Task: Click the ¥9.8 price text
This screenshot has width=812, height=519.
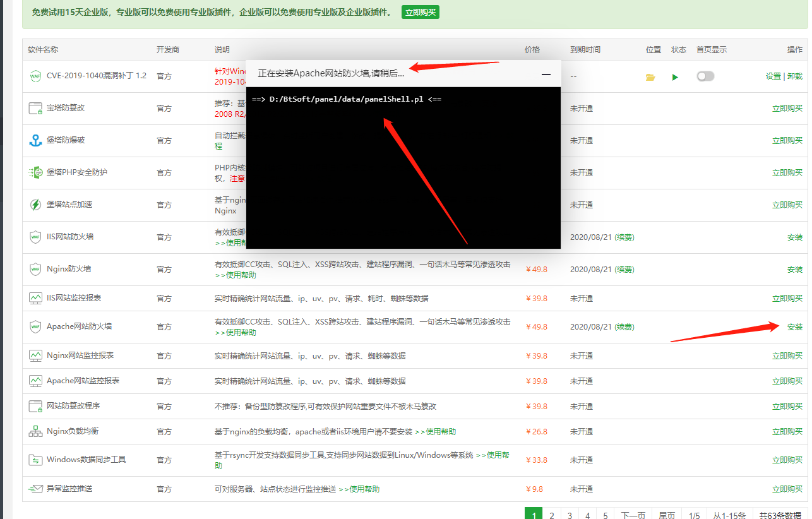Action: (x=534, y=489)
